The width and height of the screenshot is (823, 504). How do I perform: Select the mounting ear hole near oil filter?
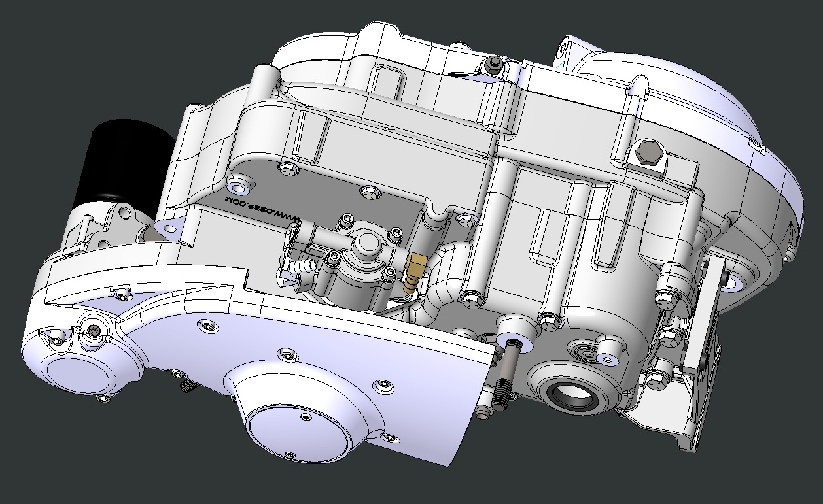pyautogui.click(x=170, y=228)
